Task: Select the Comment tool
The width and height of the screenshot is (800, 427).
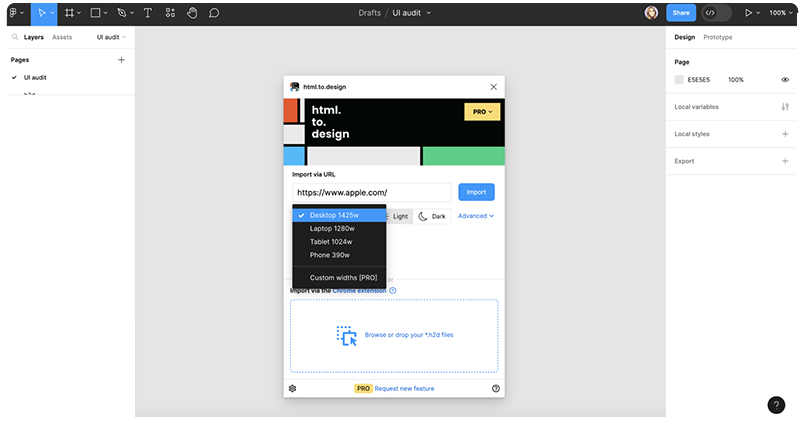Action: (x=214, y=13)
